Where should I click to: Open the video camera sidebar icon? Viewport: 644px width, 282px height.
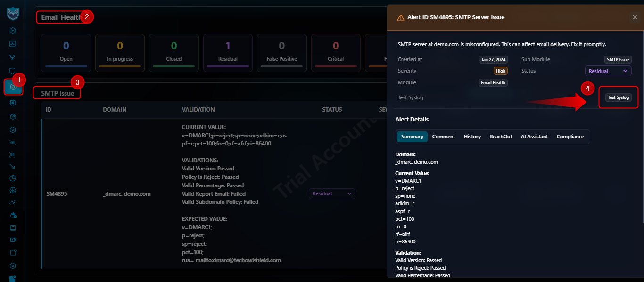[13, 240]
